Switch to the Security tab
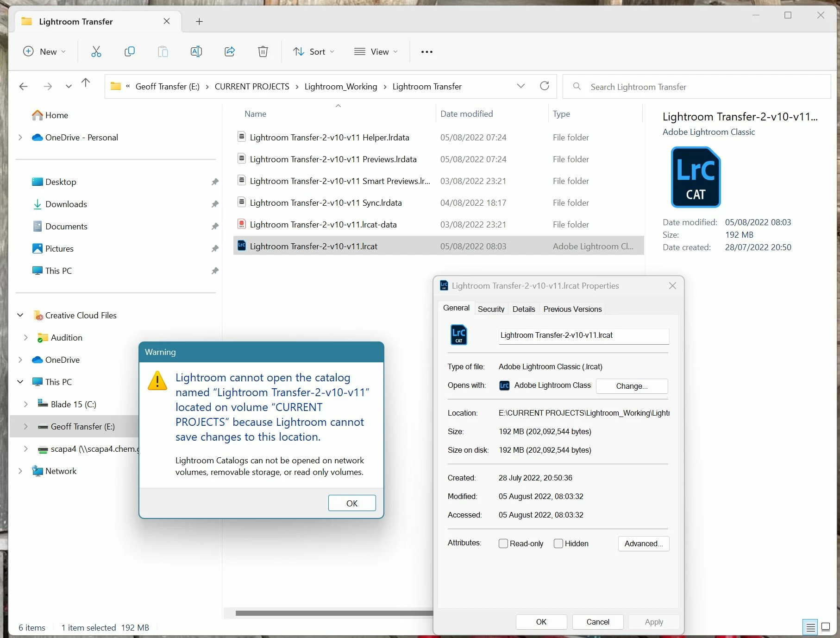The image size is (840, 638). [491, 309]
